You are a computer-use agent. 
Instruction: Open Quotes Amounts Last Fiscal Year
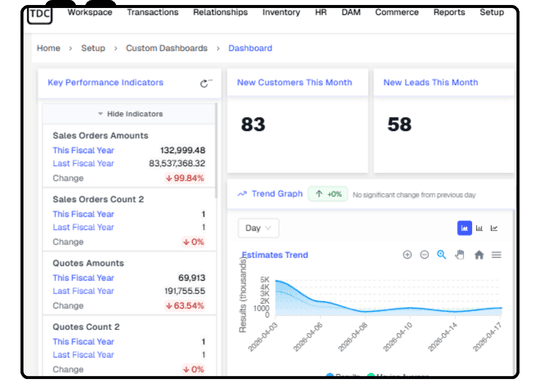83,291
